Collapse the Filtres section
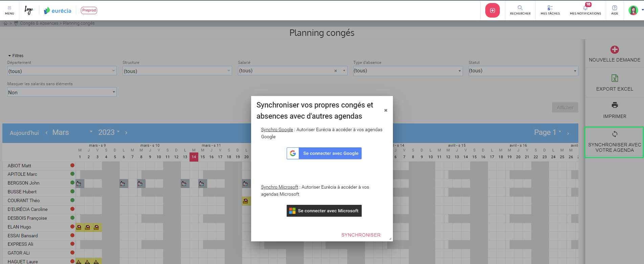 16,56
